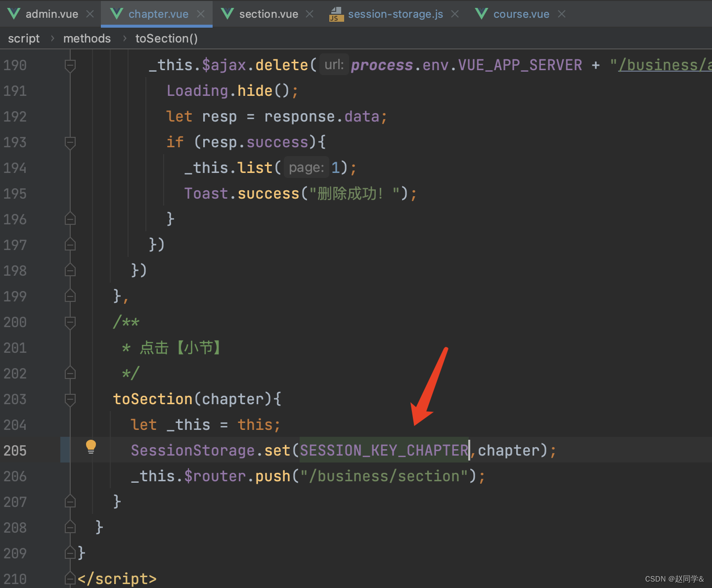This screenshot has width=712, height=588.
Task: Click the url: parameter hint
Action: coord(334,65)
